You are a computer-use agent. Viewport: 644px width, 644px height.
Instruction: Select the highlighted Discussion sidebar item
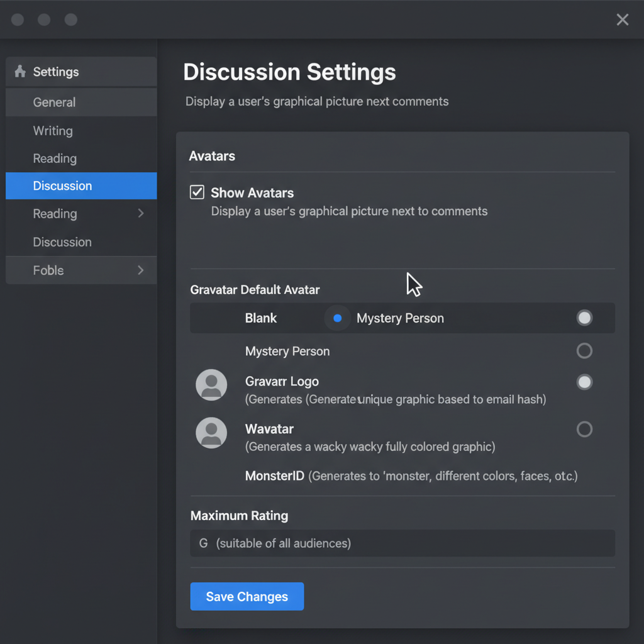[63, 186]
